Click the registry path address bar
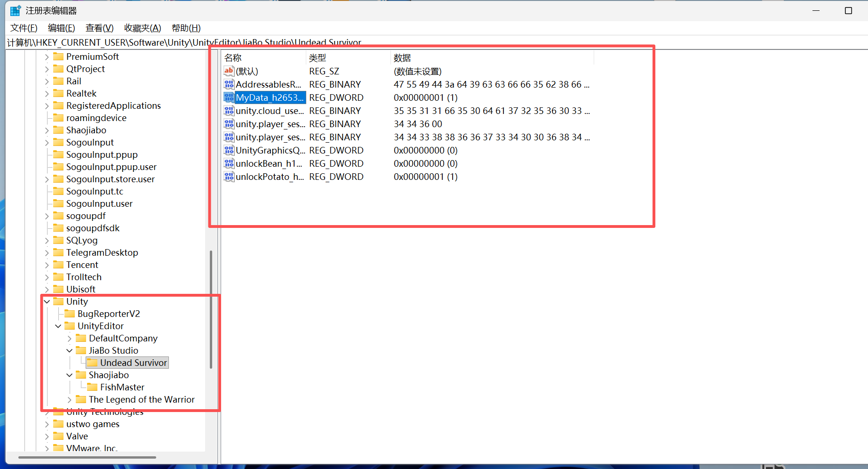The image size is (868, 469). pos(437,42)
